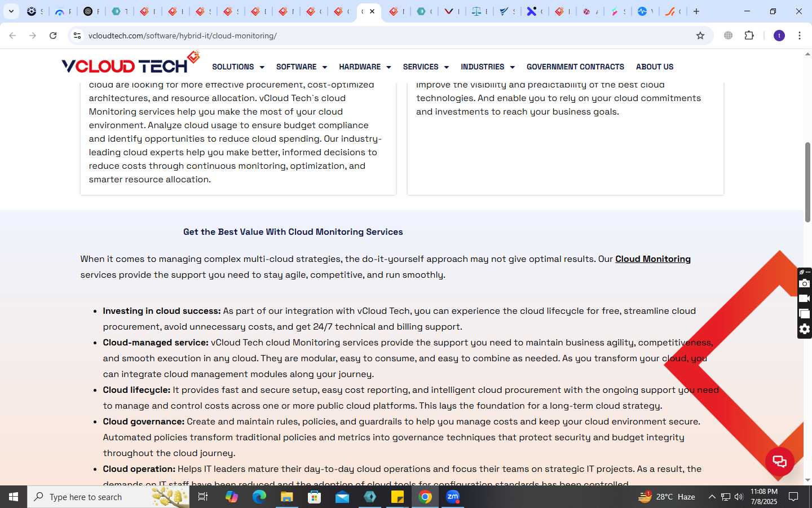Open the red live chat bubble

point(780,461)
